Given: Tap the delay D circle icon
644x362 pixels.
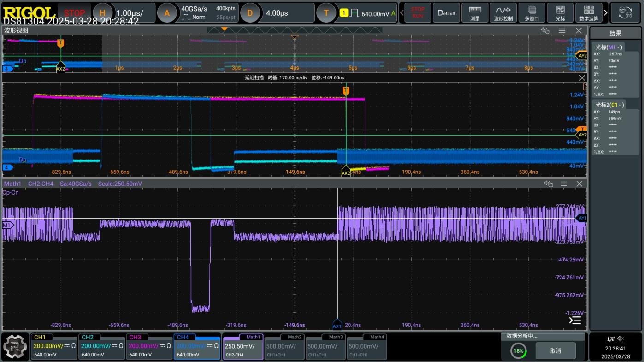Looking at the screenshot, I should point(250,13).
